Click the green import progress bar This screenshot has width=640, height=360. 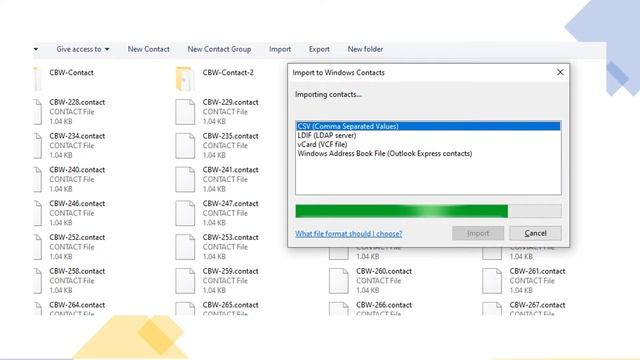point(428,211)
